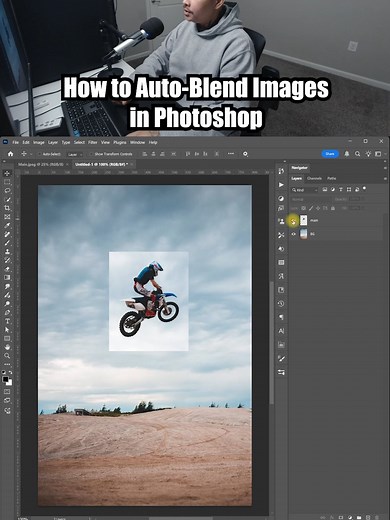
Task: Open the Window menu
Action: [137, 142]
